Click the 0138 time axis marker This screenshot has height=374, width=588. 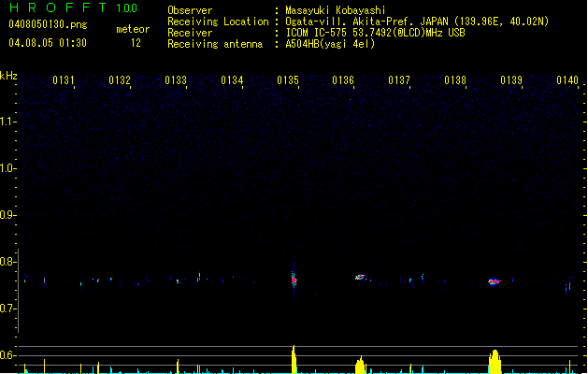[455, 80]
